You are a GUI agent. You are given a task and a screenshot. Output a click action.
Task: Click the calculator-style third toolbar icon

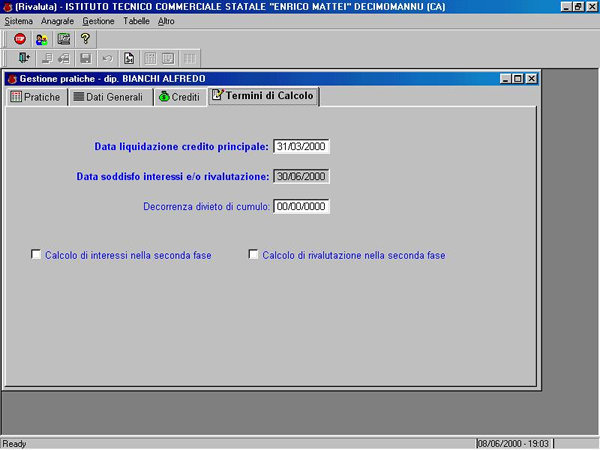[63, 39]
